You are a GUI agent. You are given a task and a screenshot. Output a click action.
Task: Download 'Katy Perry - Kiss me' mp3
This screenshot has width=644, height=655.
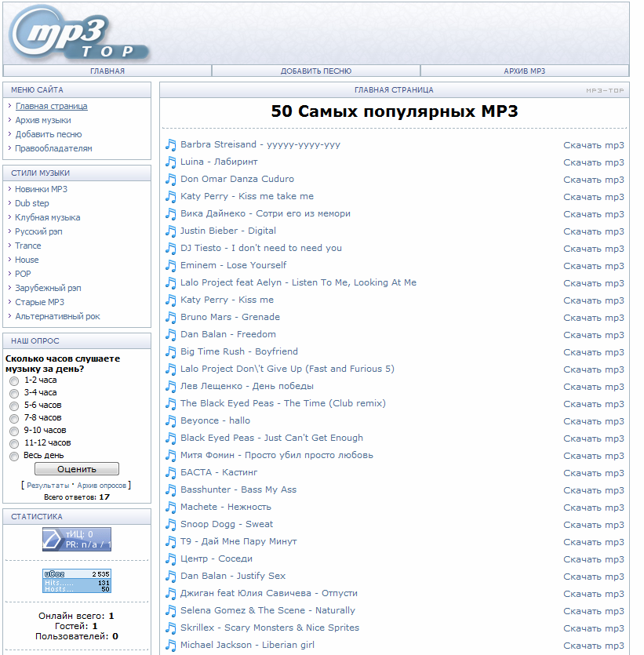coord(594,300)
